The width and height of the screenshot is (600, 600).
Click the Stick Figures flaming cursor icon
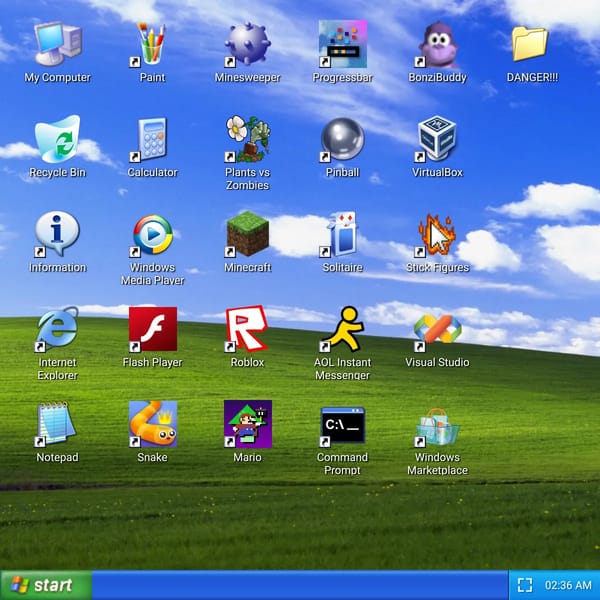pos(437,235)
